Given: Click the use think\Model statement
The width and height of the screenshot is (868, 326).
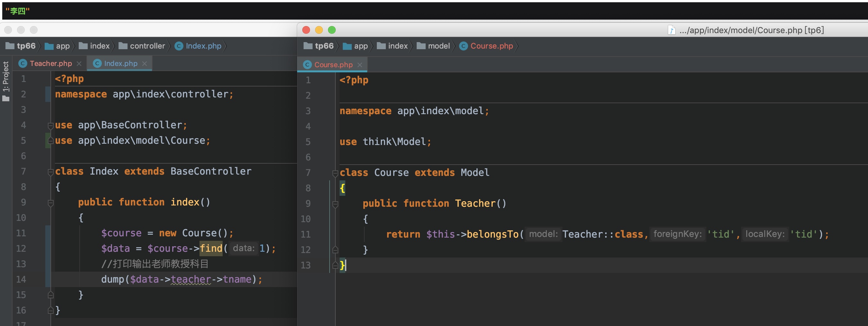Looking at the screenshot, I should pyautogui.click(x=385, y=141).
